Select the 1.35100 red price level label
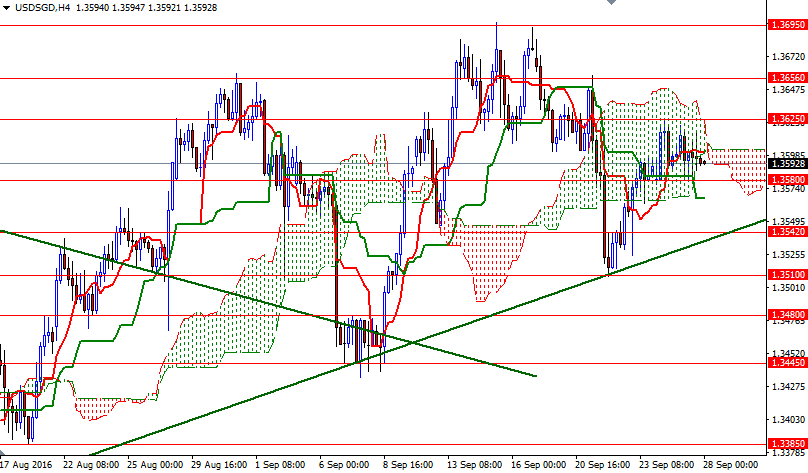The height and width of the screenshot is (473, 808). click(787, 275)
